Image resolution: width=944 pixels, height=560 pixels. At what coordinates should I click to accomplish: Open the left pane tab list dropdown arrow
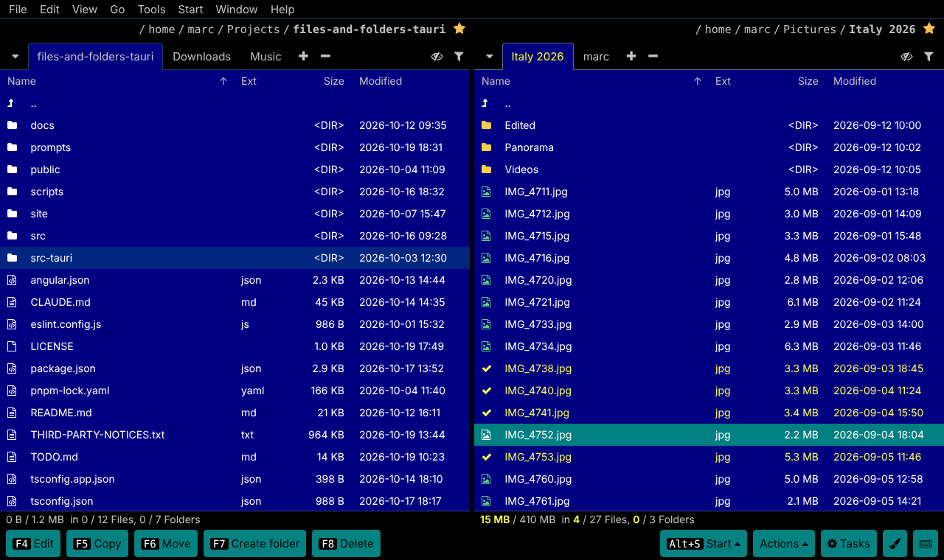(x=15, y=57)
